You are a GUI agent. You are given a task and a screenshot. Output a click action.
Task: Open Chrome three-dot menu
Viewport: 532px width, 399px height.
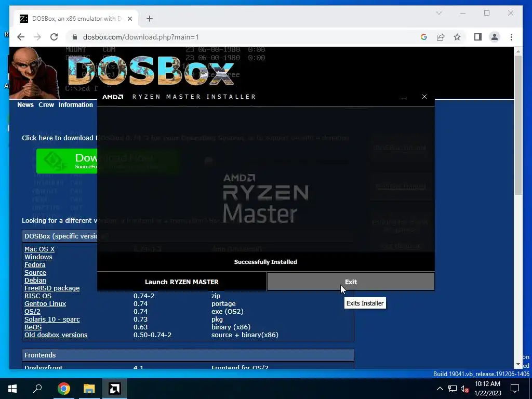point(511,37)
